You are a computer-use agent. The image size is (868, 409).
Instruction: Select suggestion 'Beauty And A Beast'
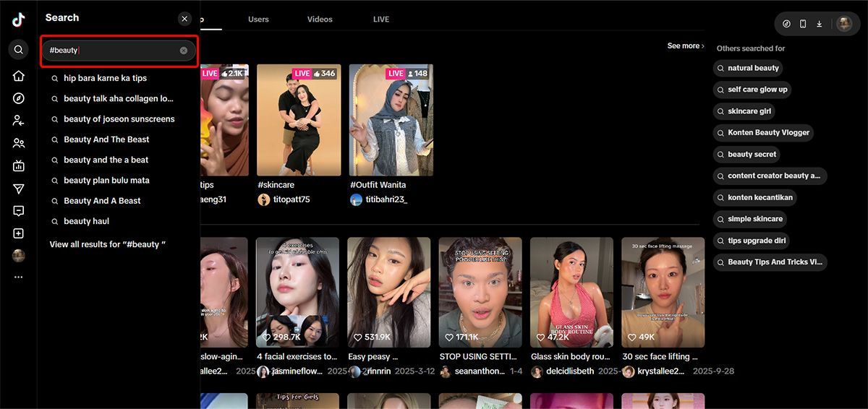(102, 201)
